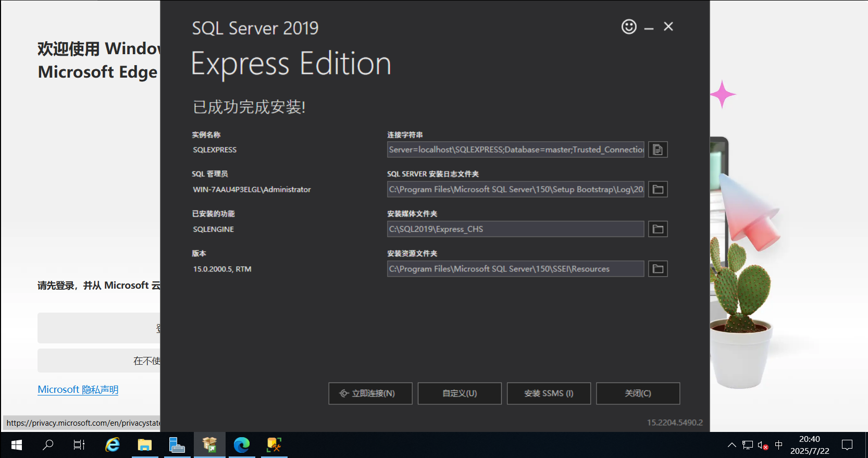Open the installation resources folder
868x458 pixels.
pyautogui.click(x=658, y=269)
